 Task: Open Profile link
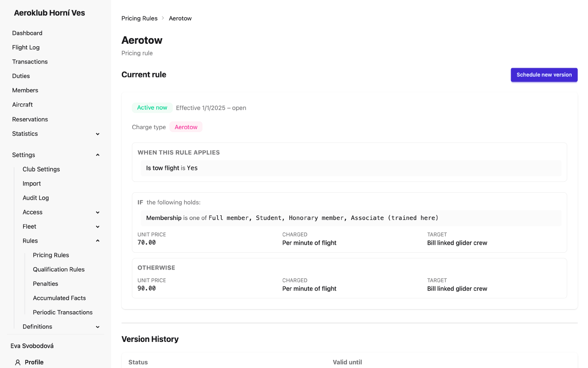[34, 362]
